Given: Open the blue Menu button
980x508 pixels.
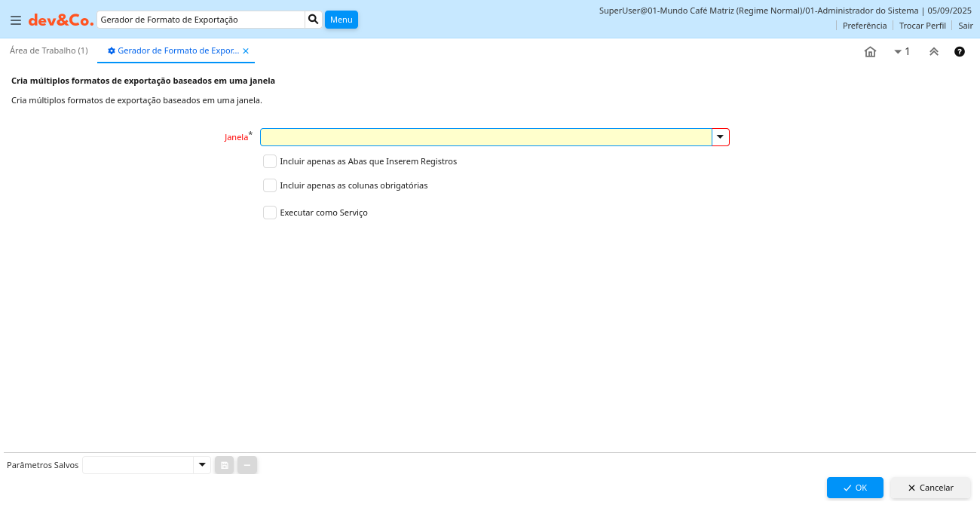Looking at the screenshot, I should [x=341, y=20].
